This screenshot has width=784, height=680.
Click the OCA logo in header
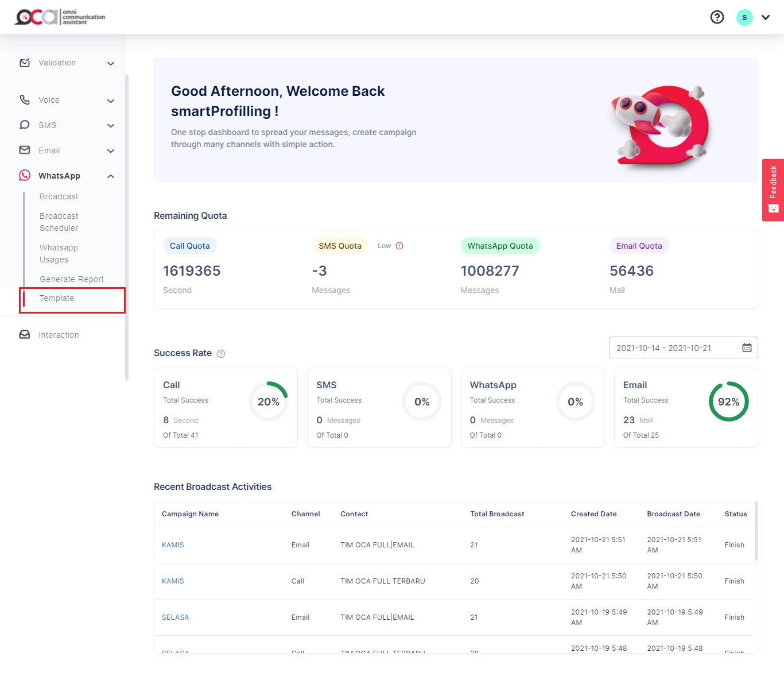[60, 17]
